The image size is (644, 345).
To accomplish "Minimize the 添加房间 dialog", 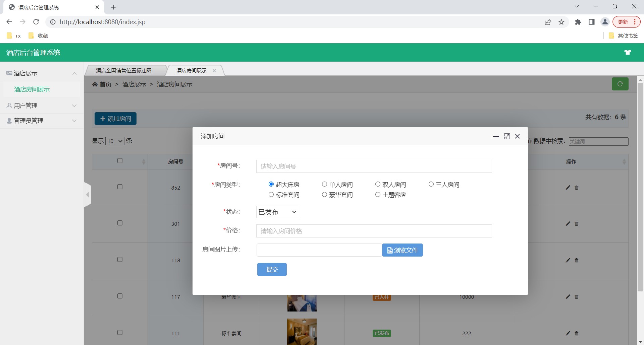I will (496, 137).
